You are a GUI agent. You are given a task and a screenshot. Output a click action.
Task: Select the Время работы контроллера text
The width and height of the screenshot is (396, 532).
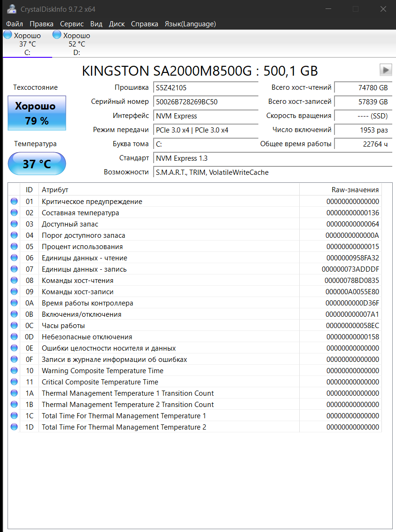87,303
